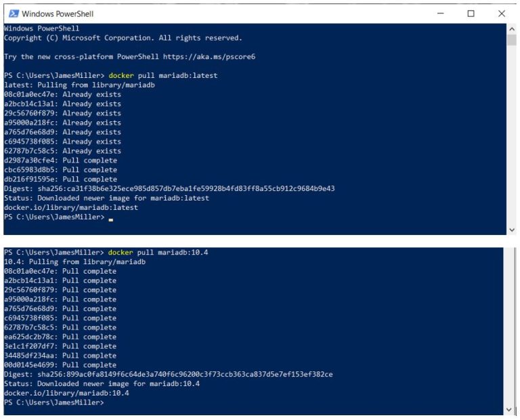Click the '00d0145e4699: Pull complete' line
Image resolution: width=520 pixels, height=420 pixels.
coord(60,365)
